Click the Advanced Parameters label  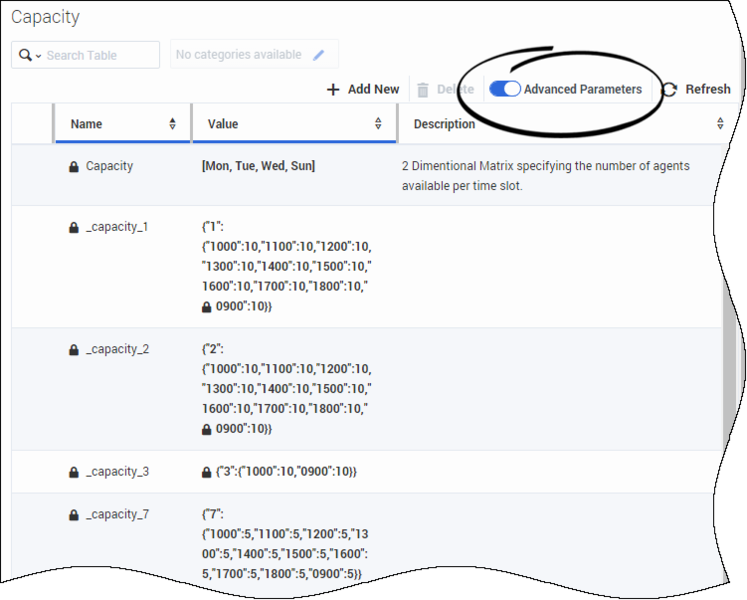583,89
